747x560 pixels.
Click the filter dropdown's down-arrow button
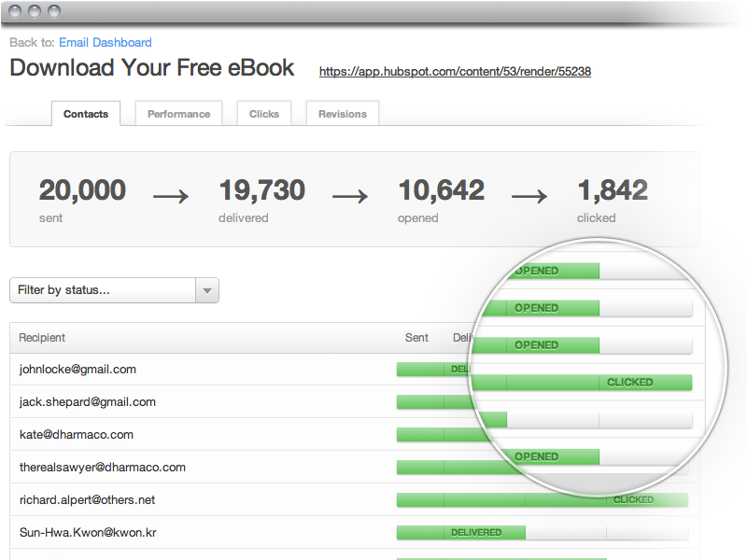coord(207,290)
